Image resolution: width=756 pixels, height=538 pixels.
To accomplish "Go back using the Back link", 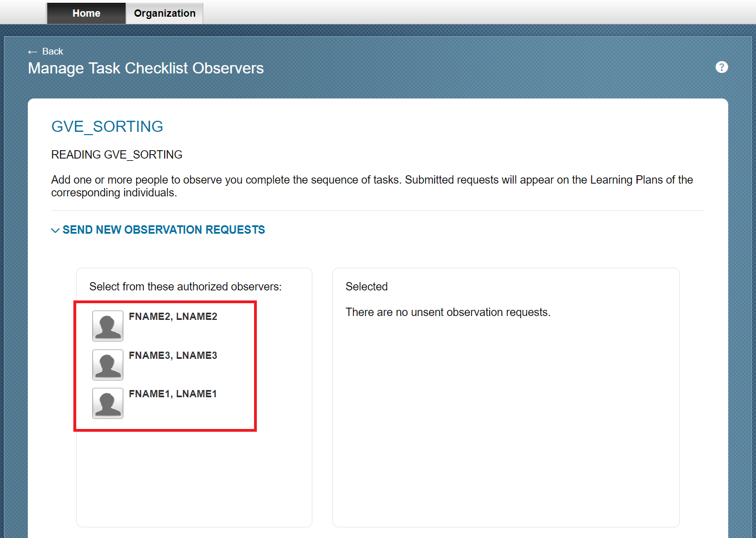I will coord(46,51).
